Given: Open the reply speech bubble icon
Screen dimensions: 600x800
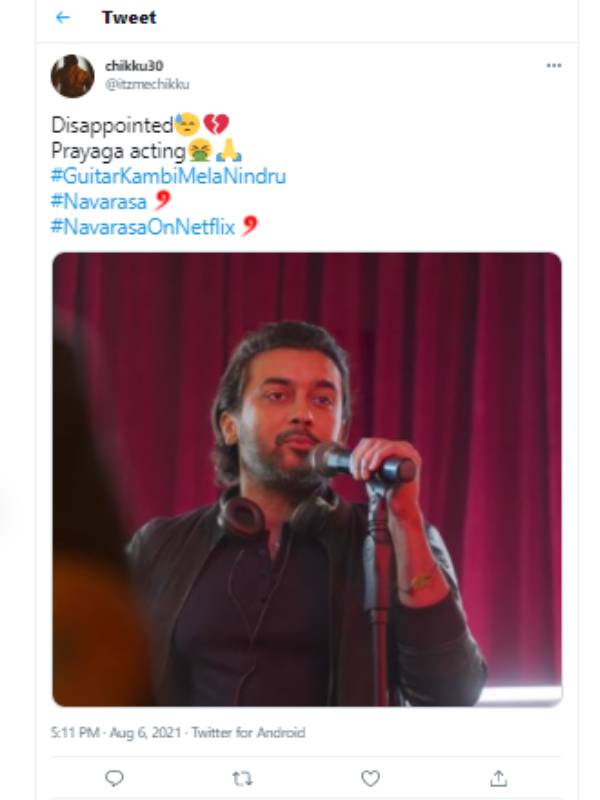Looking at the screenshot, I should pyautogui.click(x=115, y=778).
